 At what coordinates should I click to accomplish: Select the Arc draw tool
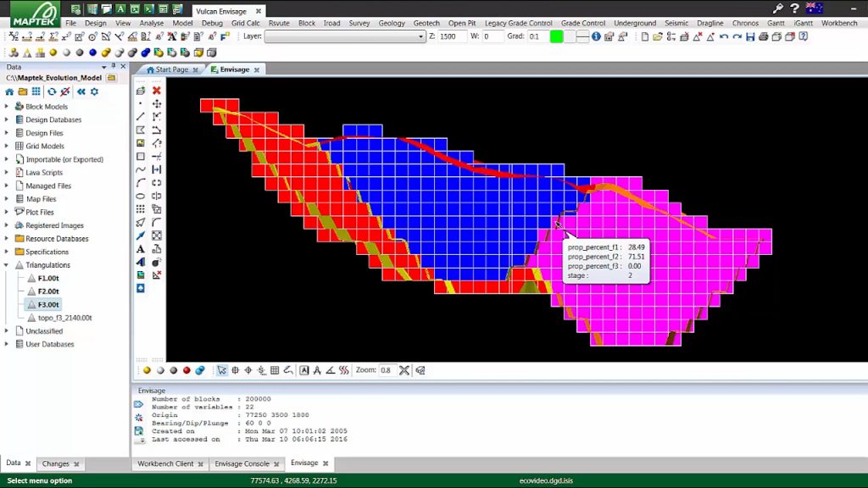(141, 183)
